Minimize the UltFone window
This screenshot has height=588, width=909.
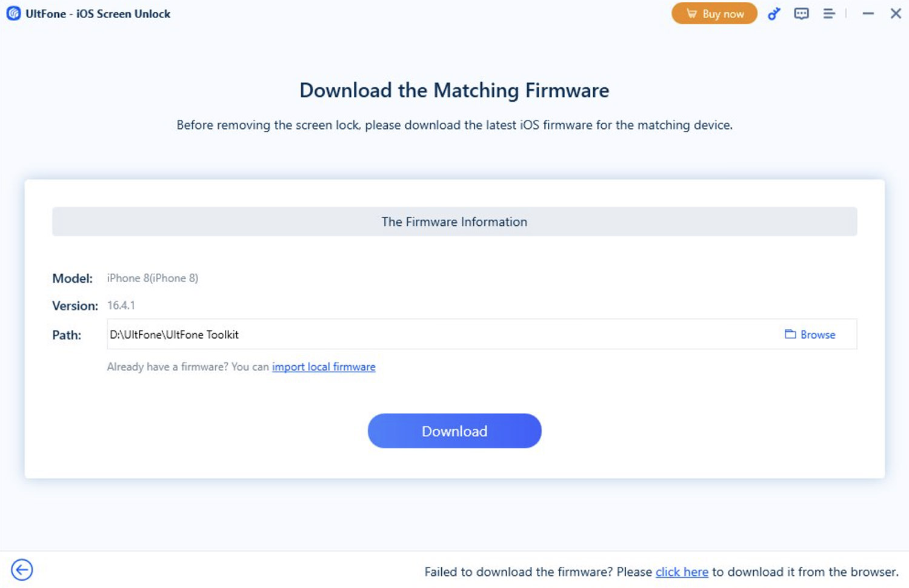click(868, 13)
